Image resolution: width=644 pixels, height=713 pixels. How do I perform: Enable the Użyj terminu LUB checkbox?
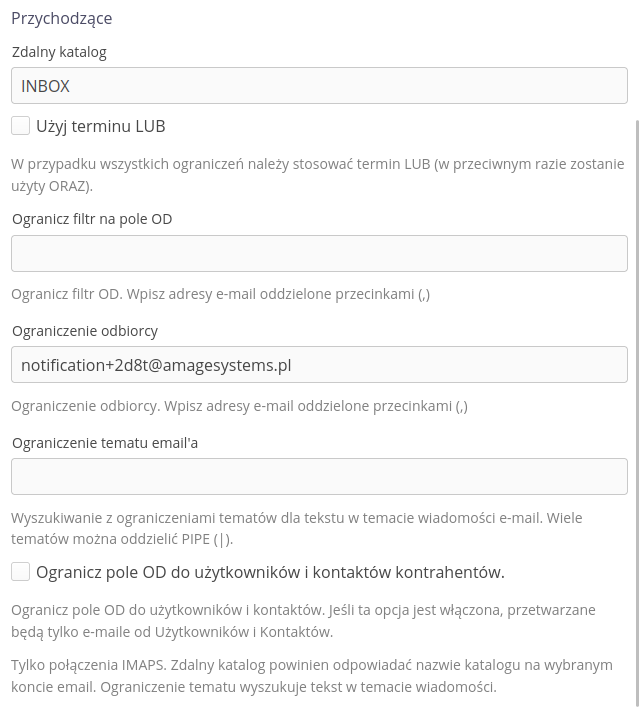[21, 126]
